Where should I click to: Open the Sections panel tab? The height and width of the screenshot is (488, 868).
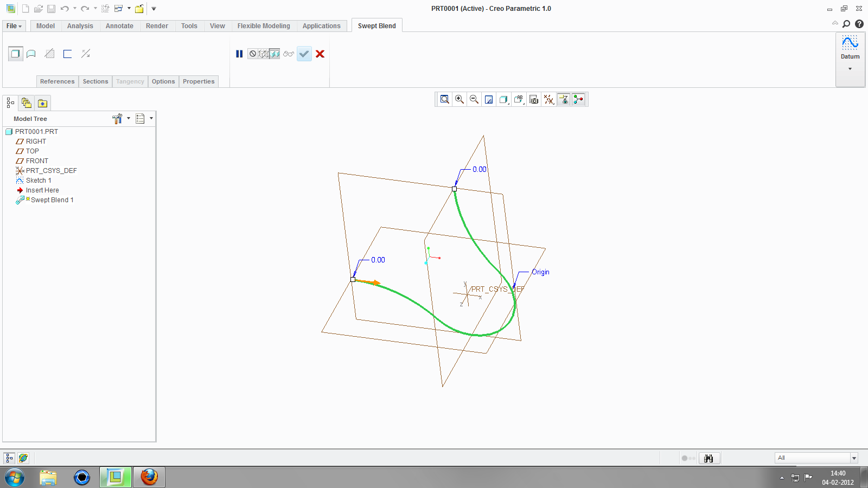[x=95, y=81]
